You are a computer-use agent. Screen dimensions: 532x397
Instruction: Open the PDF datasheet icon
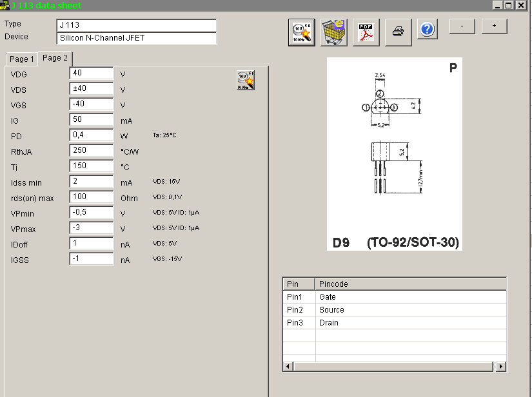(x=366, y=33)
